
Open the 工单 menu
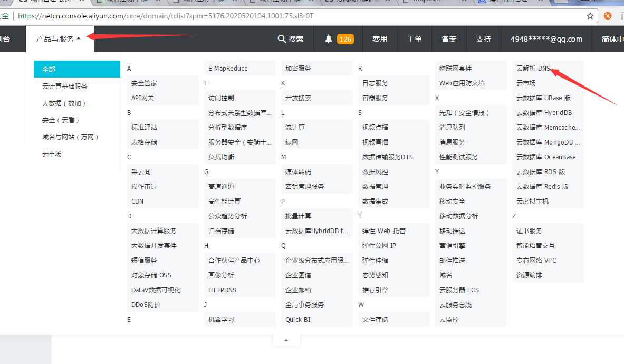415,39
